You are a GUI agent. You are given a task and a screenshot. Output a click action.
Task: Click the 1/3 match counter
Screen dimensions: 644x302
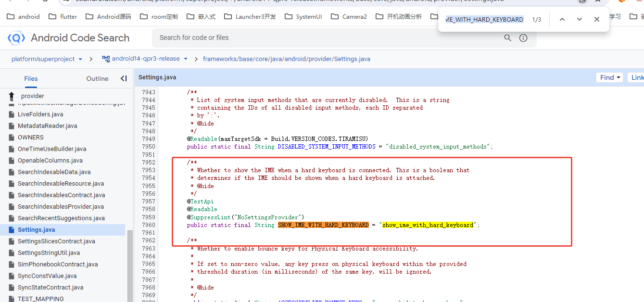536,20
